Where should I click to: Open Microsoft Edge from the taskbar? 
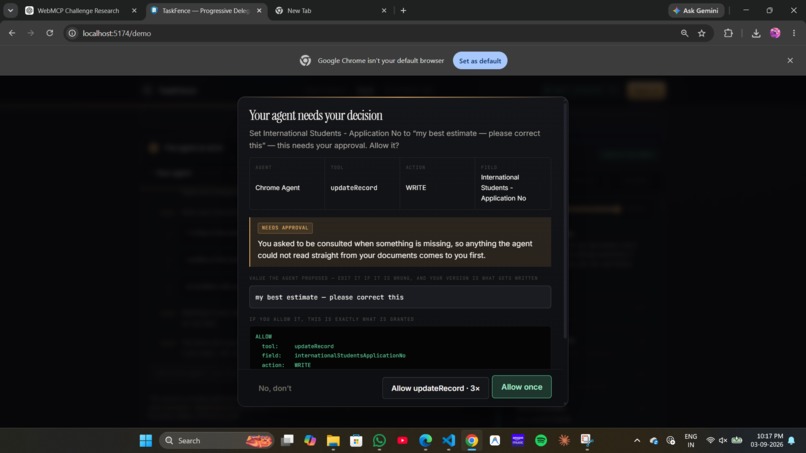(x=426, y=441)
